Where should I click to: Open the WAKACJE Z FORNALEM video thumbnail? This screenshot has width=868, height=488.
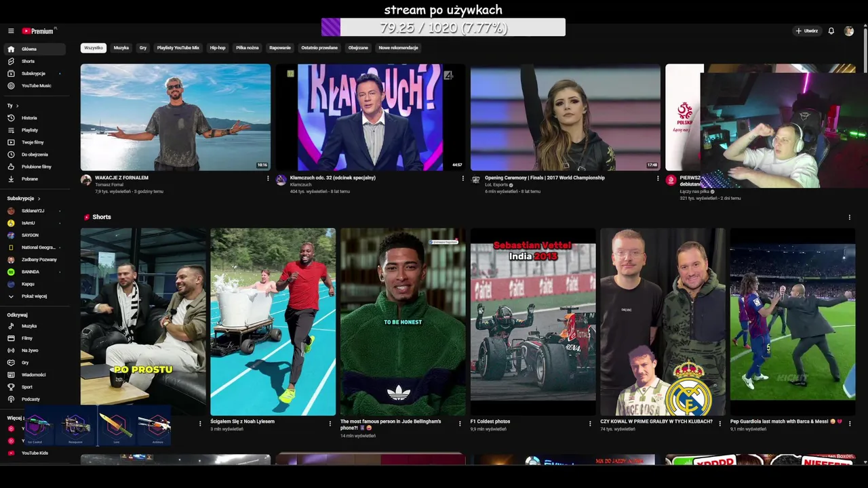coord(176,117)
